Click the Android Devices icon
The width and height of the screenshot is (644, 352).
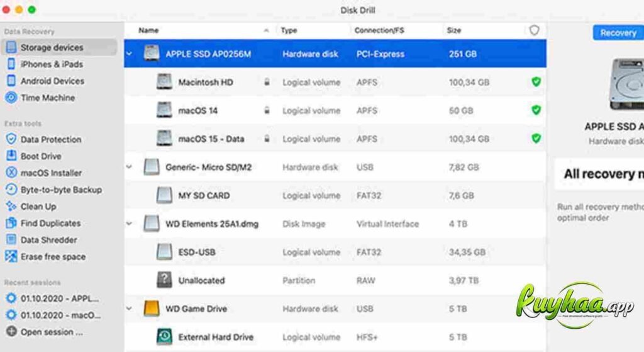coord(11,81)
